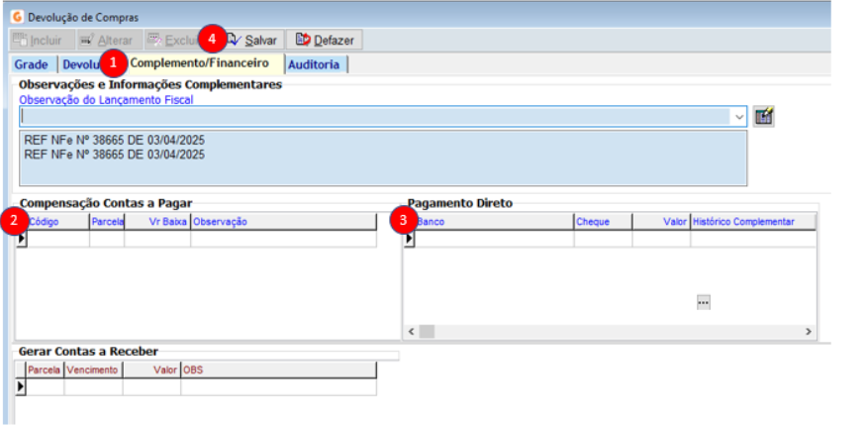Click the Código column header

coord(58,222)
